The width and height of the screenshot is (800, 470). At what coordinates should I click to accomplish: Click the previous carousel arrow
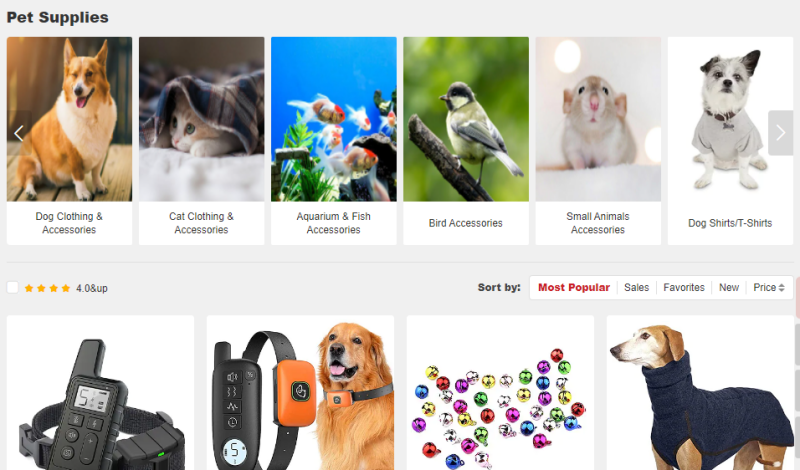tap(19, 133)
